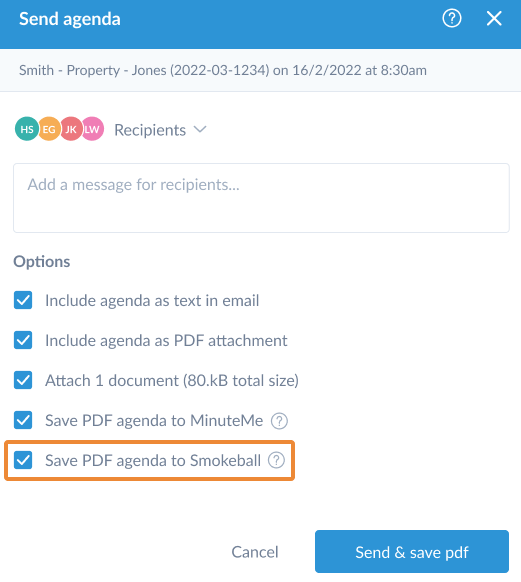Screen dimensions: 521x582
Task: Expand the Recipients dropdown chevron
Action: click(200, 130)
